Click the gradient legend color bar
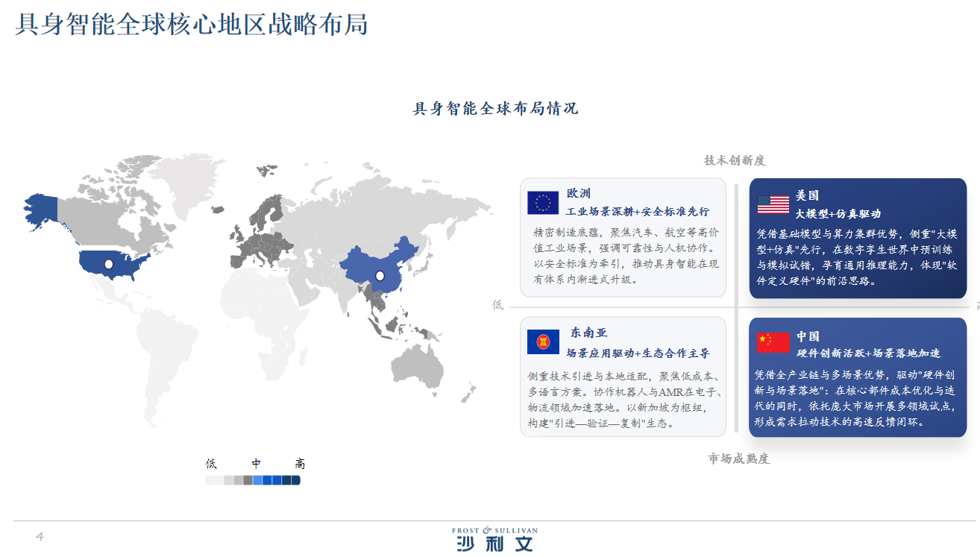 click(x=253, y=481)
